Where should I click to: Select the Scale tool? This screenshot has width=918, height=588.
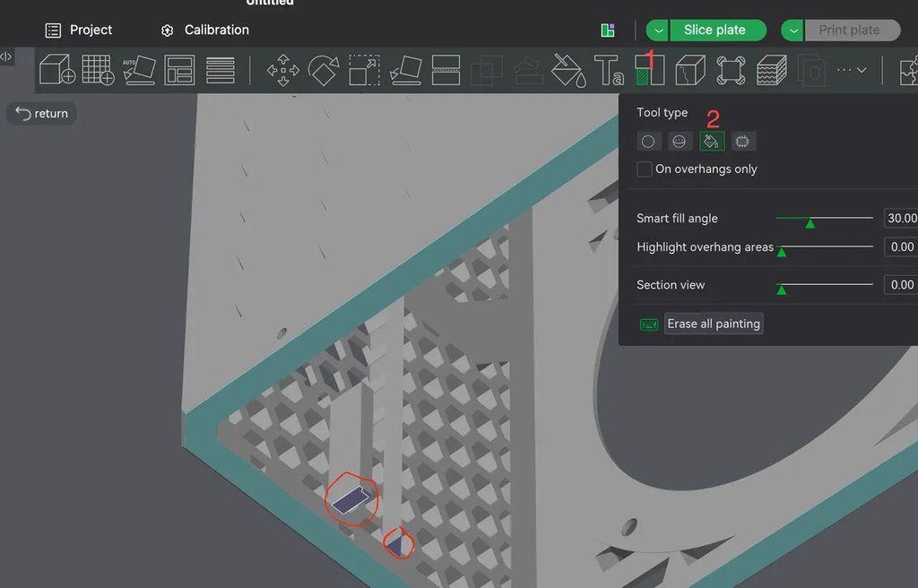[365, 70]
